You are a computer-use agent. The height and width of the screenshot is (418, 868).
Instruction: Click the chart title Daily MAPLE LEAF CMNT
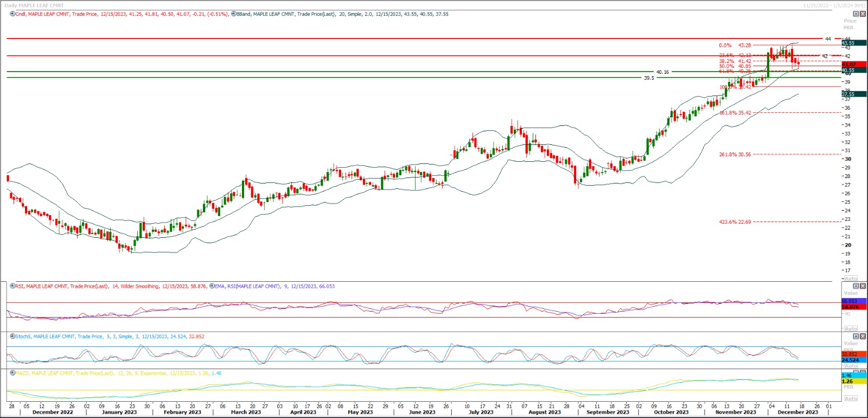pyautogui.click(x=34, y=5)
